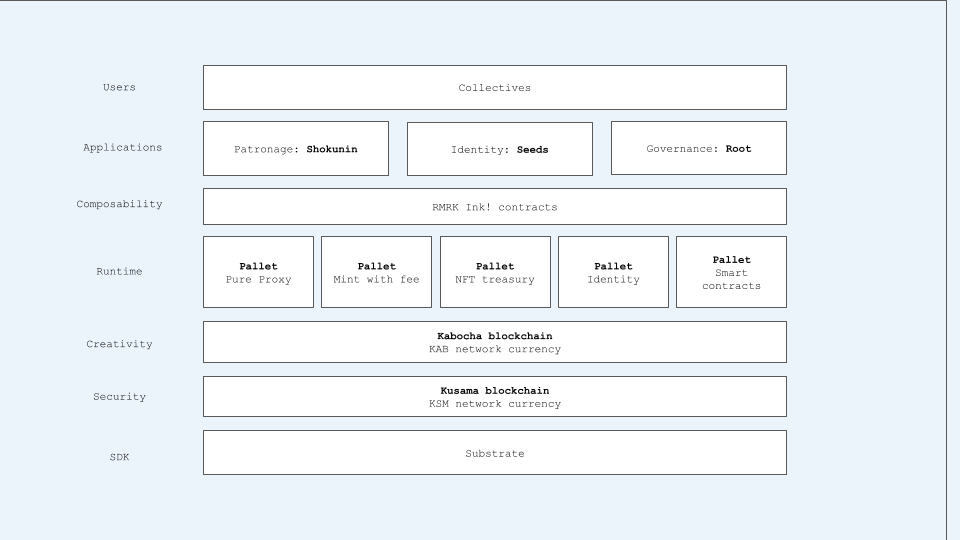Select the Pallet Mint with fee box
Screen dimensions: 960x540
coord(377,272)
